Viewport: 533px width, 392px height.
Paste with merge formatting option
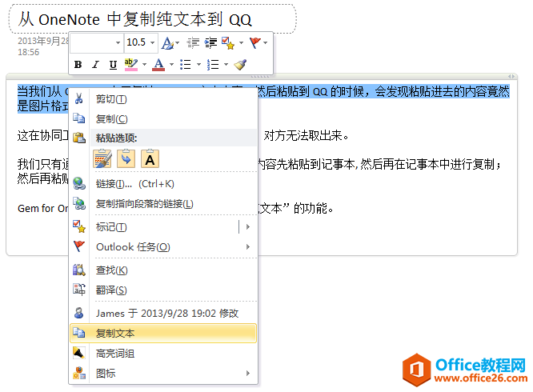click(x=126, y=159)
